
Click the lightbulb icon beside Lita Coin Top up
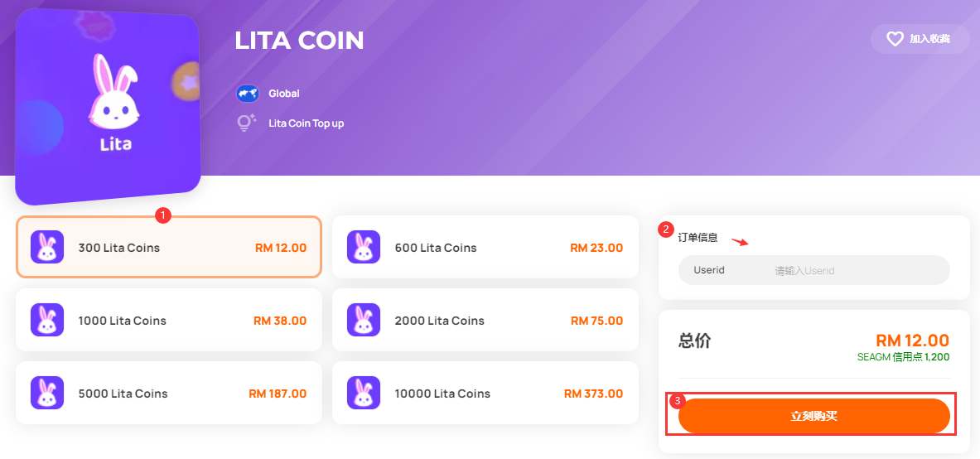coord(247,123)
